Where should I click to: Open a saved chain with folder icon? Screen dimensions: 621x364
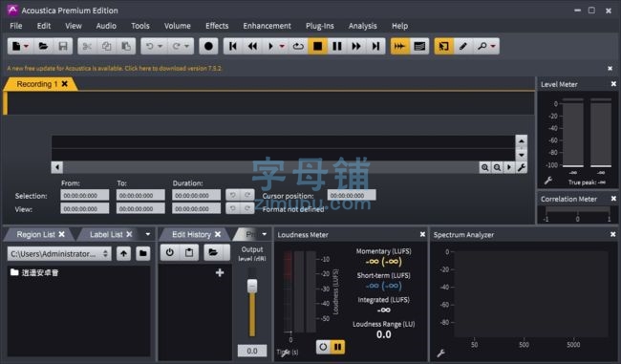213,252
